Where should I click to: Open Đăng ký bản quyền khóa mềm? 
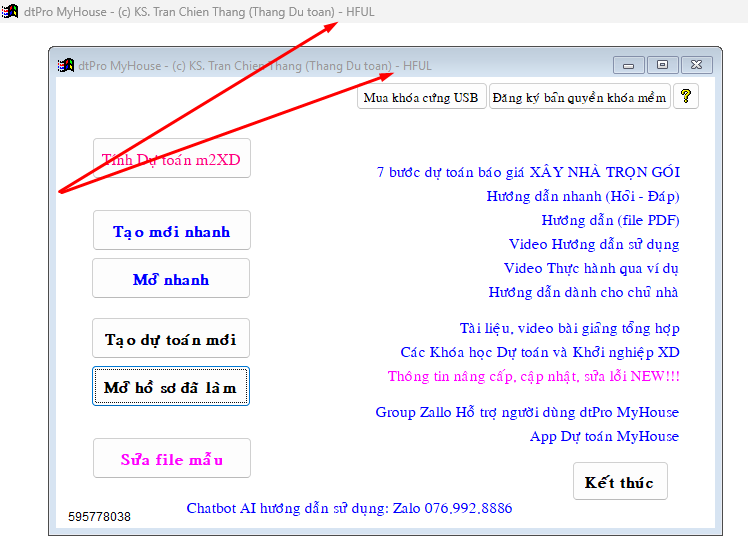point(579,97)
